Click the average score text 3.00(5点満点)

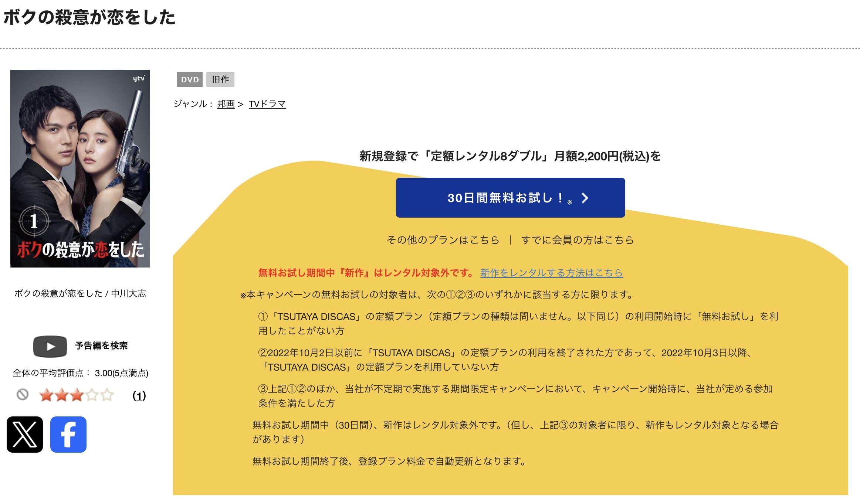pos(122,373)
